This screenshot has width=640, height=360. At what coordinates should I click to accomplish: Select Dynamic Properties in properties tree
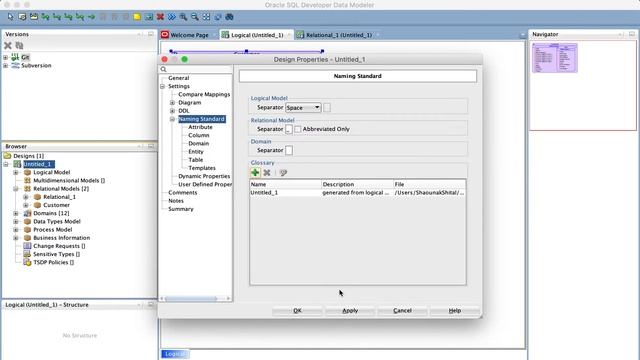coord(204,176)
